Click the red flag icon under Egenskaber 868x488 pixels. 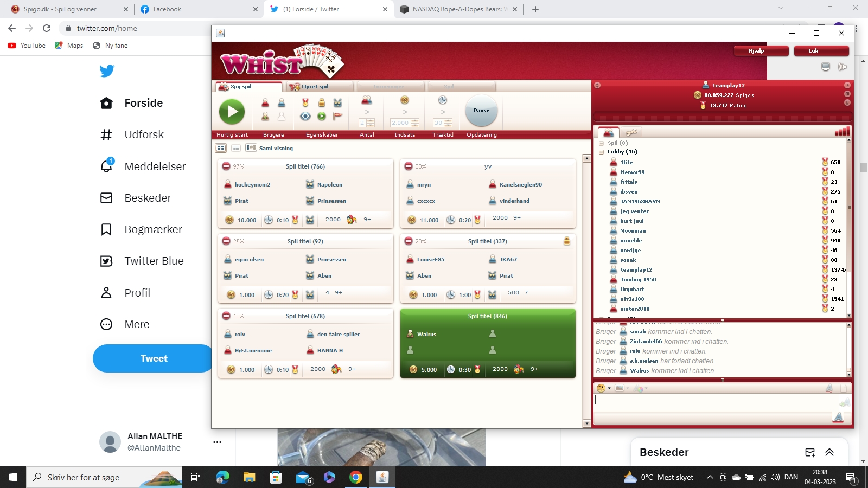pyautogui.click(x=337, y=116)
